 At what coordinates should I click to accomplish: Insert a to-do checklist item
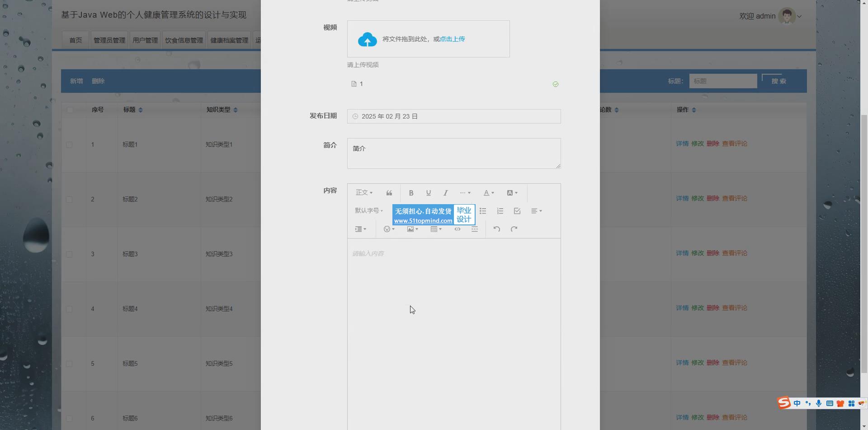[x=517, y=211]
